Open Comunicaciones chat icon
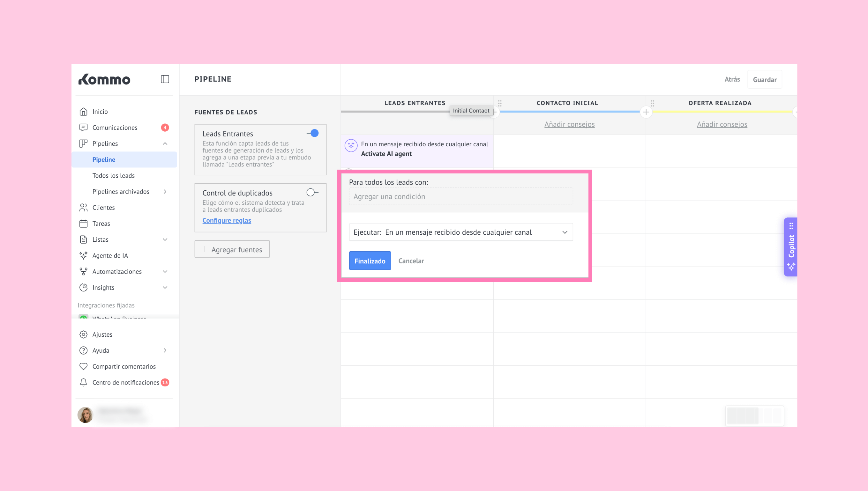The image size is (868, 491). pyautogui.click(x=83, y=128)
